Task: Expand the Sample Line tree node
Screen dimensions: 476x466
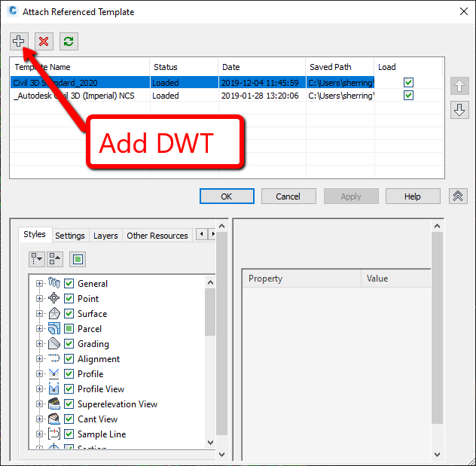Action: coord(39,434)
